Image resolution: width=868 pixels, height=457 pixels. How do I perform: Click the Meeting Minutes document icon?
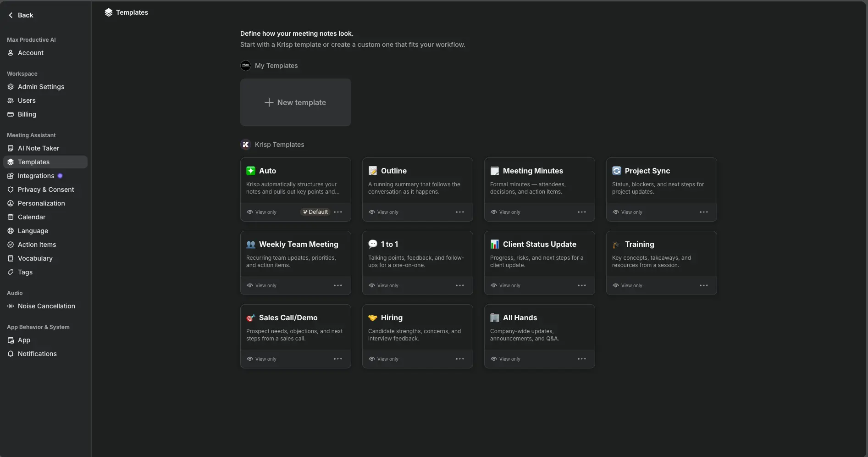click(495, 171)
